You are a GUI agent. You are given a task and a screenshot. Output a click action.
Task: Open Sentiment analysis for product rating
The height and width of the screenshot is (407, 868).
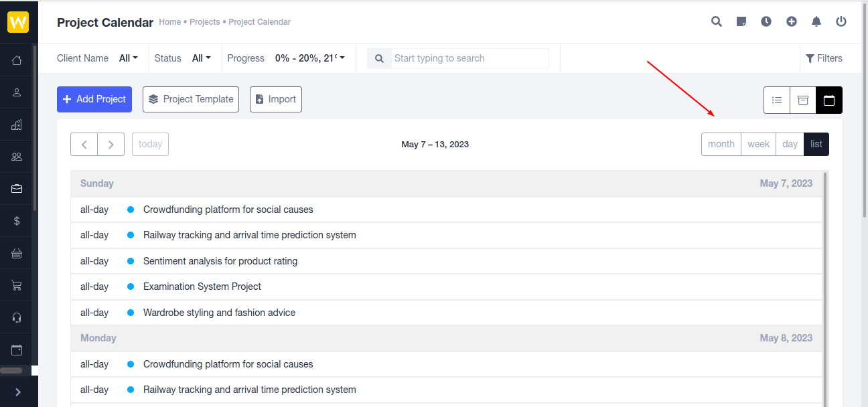(220, 261)
